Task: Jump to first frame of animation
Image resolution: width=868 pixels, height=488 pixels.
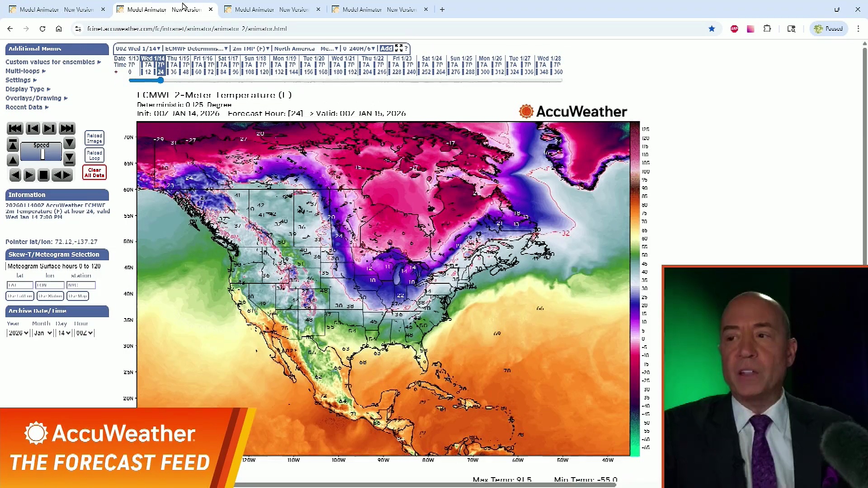Action: point(15,129)
